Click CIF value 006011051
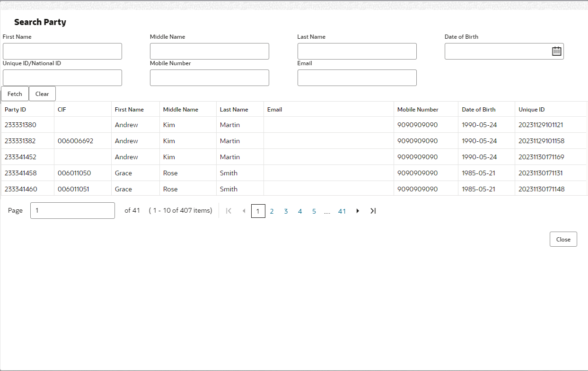The height and width of the screenshot is (371, 588). 73,189
